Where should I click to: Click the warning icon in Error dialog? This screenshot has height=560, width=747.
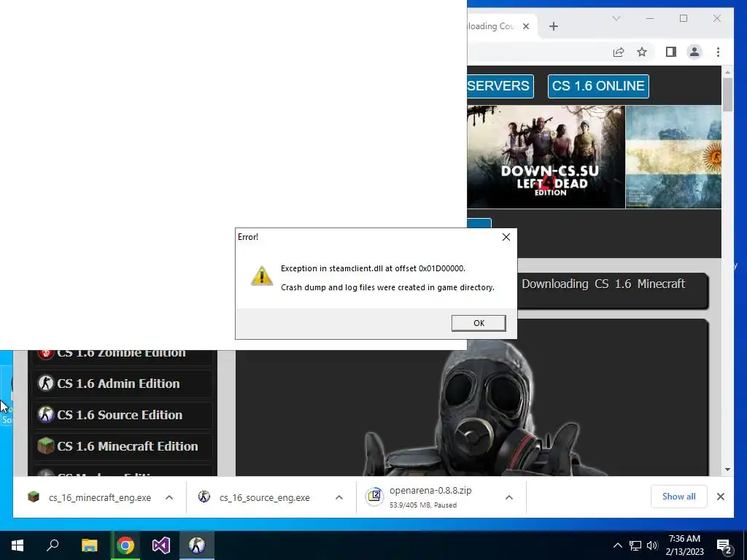coord(262,276)
